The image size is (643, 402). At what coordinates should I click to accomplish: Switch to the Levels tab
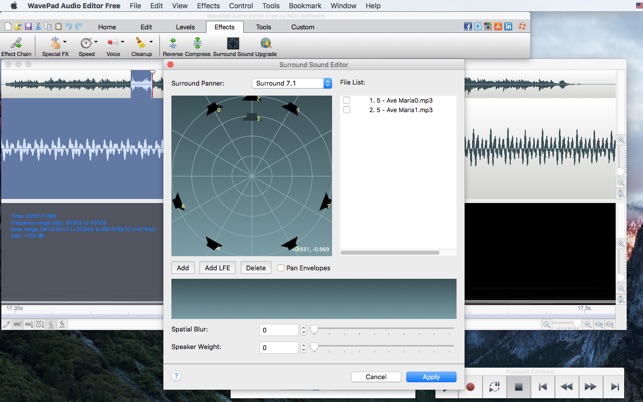click(185, 27)
